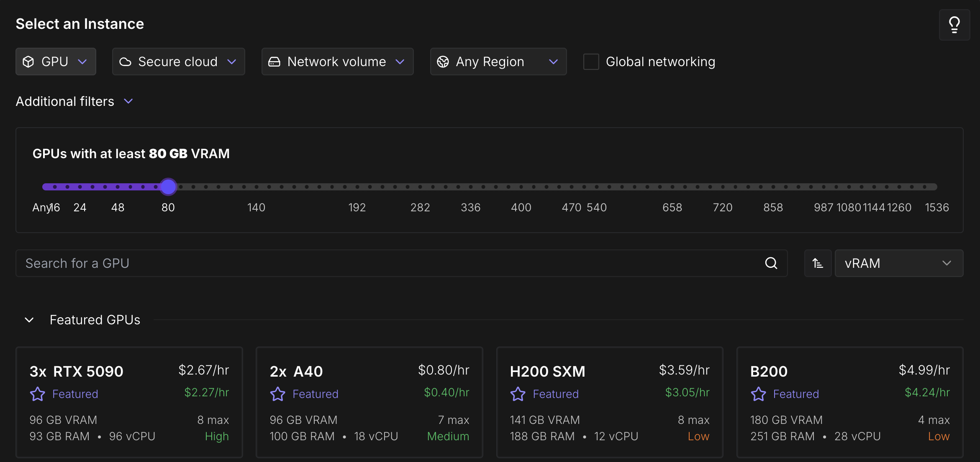The height and width of the screenshot is (462, 980).
Task: Set VRAM slider to 192 mark
Action: coord(357,187)
